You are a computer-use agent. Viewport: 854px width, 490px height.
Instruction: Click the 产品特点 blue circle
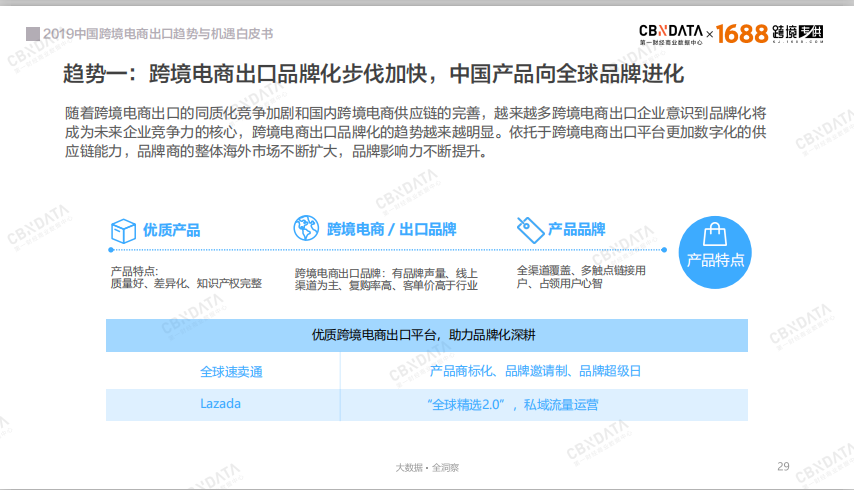715,252
